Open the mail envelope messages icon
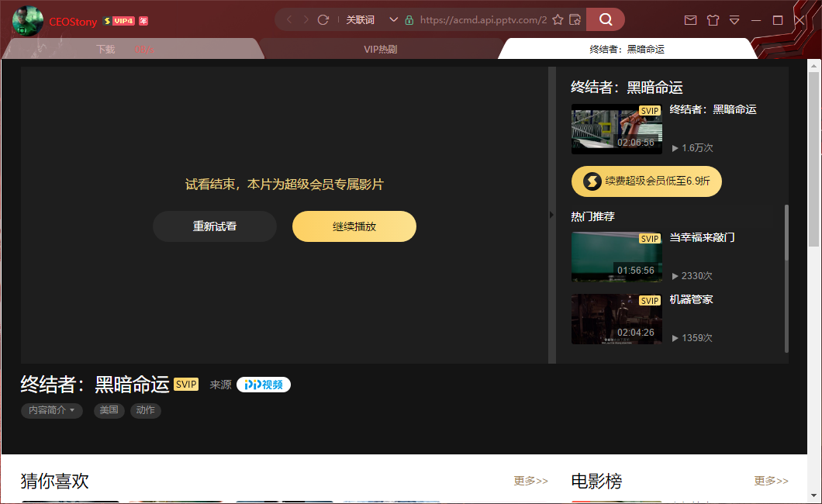 (x=690, y=20)
